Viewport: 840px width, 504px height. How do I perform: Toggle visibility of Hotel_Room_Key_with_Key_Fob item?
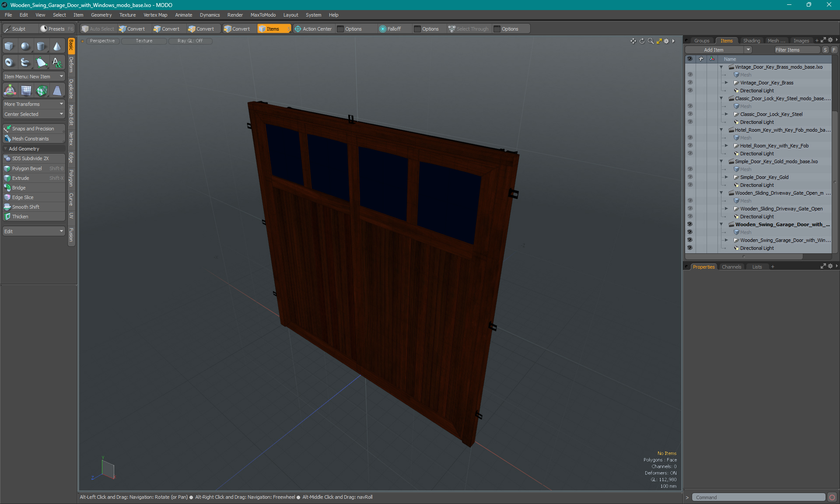point(690,146)
